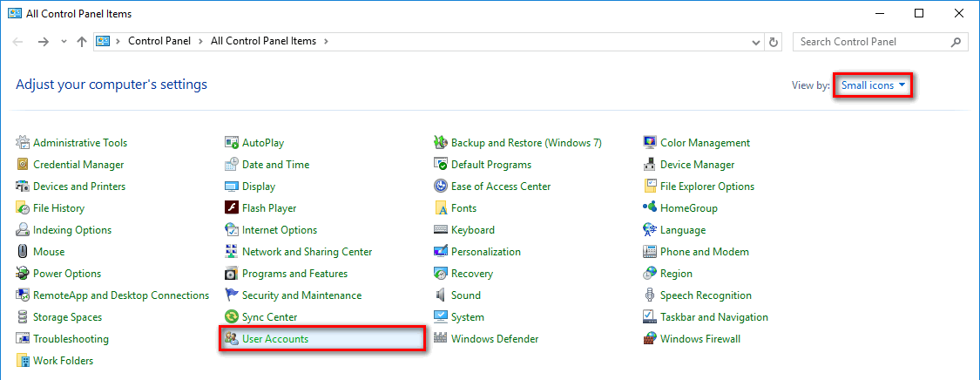Image resolution: width=980 pixels, height=380 pixels.
Task: Open the Recovery link
Action: point(472,274)
